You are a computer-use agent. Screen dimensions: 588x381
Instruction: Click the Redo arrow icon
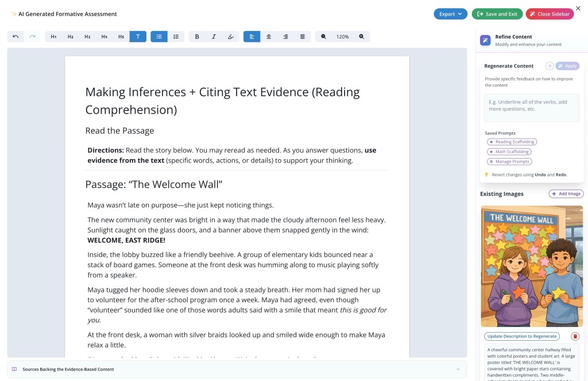pyautogui.click(x=33, y=36)
